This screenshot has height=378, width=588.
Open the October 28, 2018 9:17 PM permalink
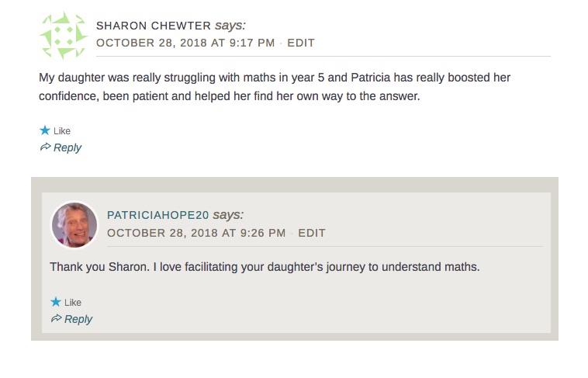185,43
